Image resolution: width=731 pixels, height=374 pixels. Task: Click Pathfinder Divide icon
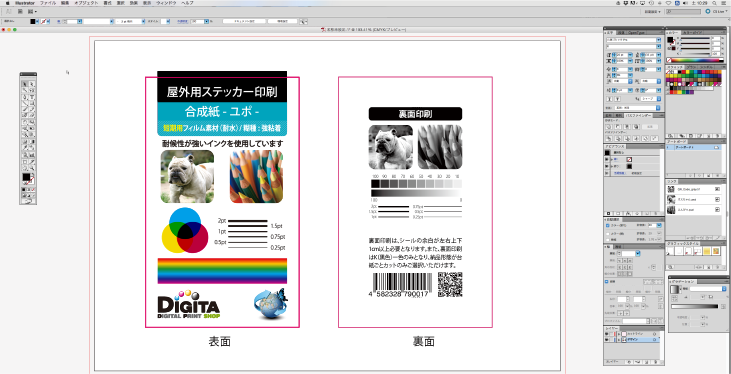pos(609,139)
